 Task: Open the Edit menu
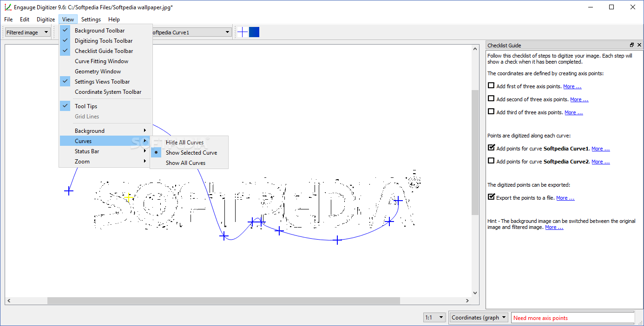[x=25, y=20]
